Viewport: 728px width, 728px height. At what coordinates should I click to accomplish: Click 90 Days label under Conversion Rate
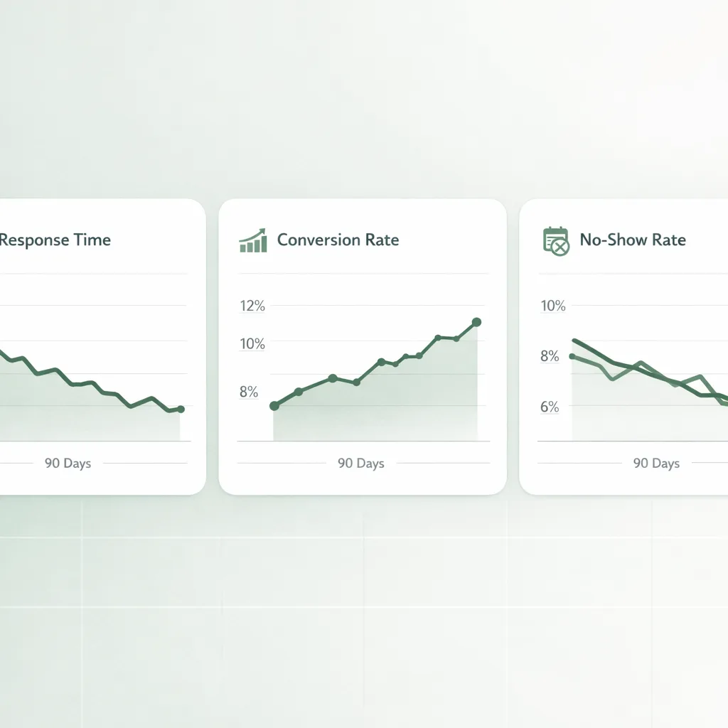361,464
